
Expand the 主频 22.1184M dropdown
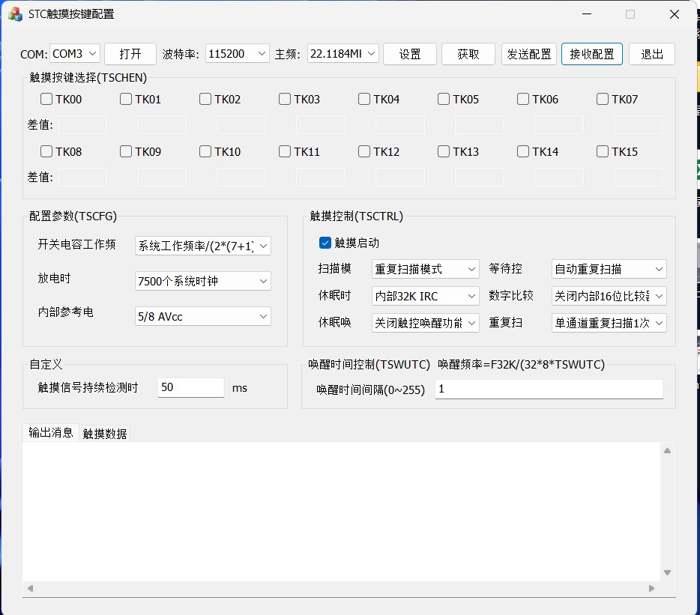click(343, 54)
